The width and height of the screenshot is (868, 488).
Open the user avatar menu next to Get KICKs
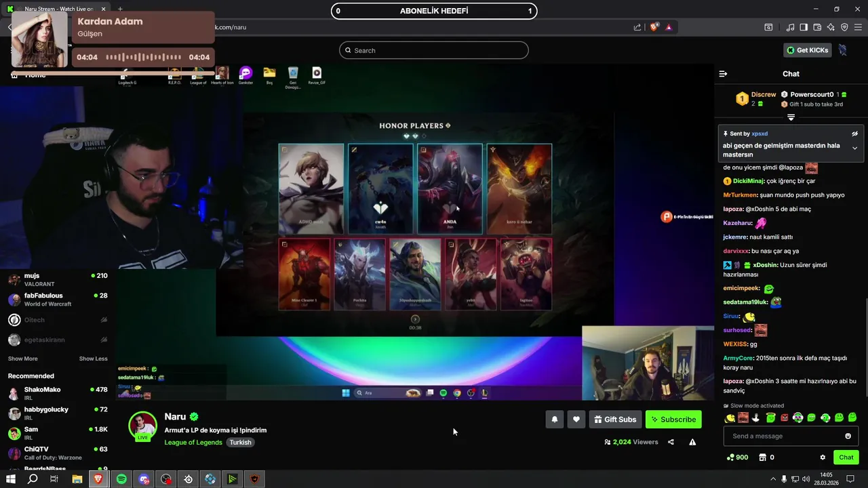pyautogui.click(x=842, y=50)
